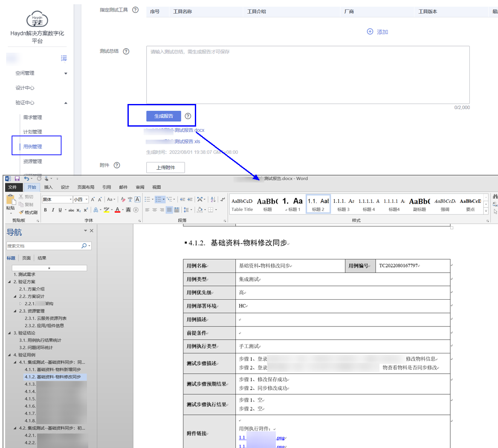This screenshot has height=448, width=498.
Task: Toggle superscript x² formatting
Action: tap(86, 210)
